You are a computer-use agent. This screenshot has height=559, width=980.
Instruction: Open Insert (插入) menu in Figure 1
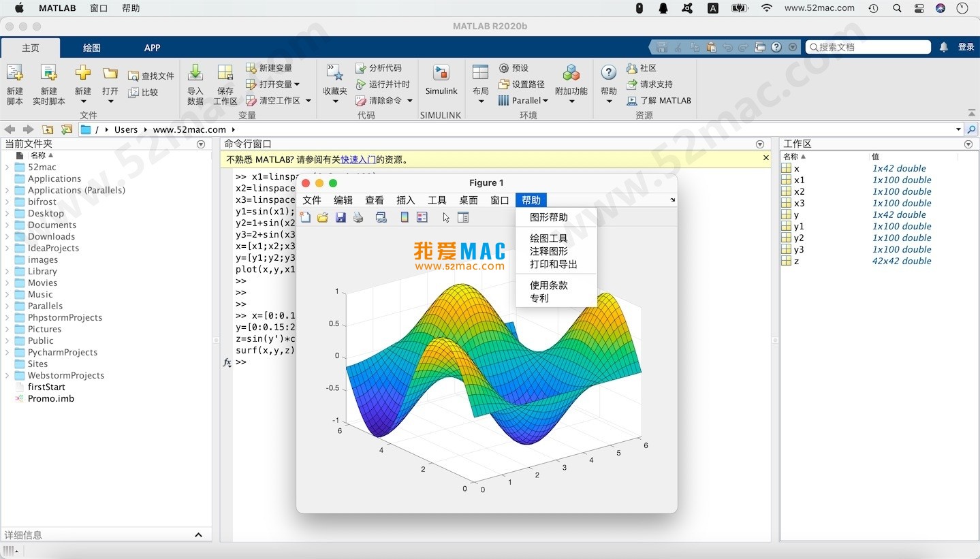point(406,200)
